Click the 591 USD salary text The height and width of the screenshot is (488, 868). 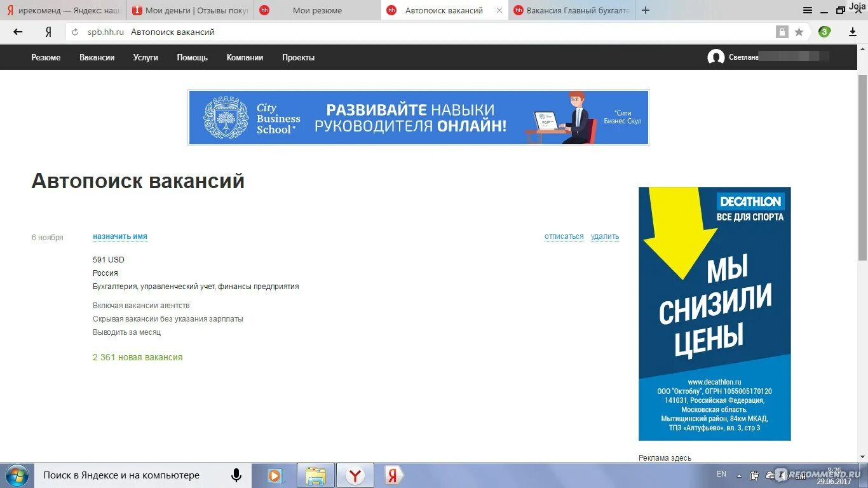[109, 260]
